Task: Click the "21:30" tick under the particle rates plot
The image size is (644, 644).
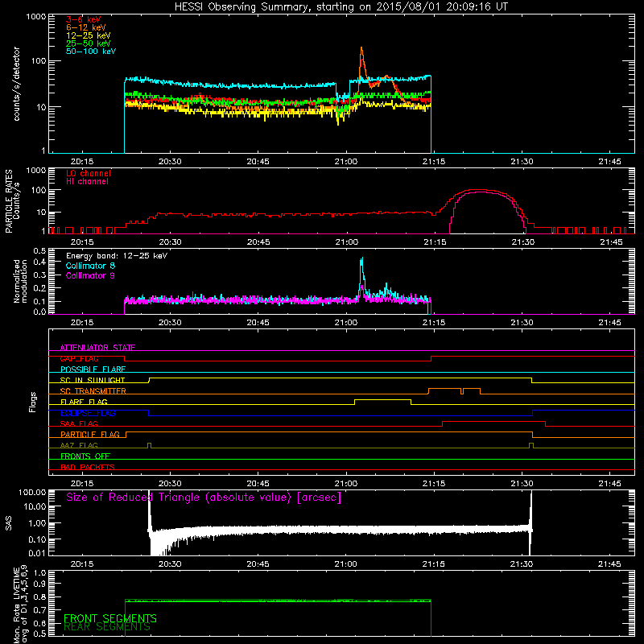Action: 522,242
